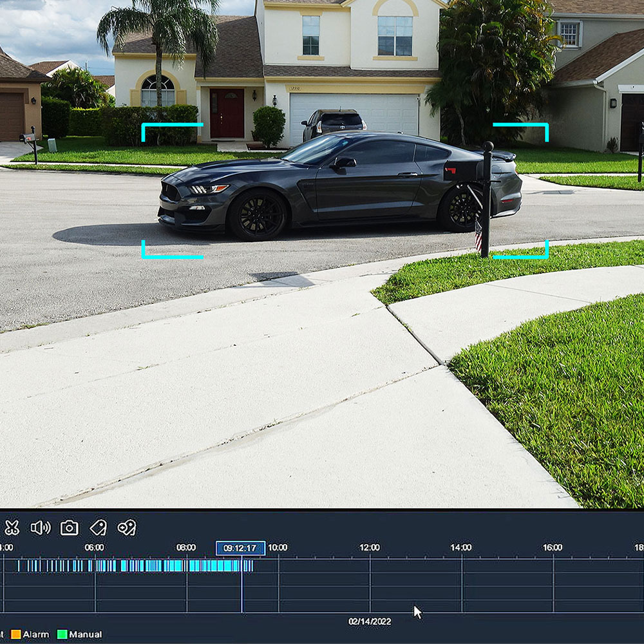Click the 10:00 timeline label
This screenshot has width=644, height=644.
click(x=278, y=547)
